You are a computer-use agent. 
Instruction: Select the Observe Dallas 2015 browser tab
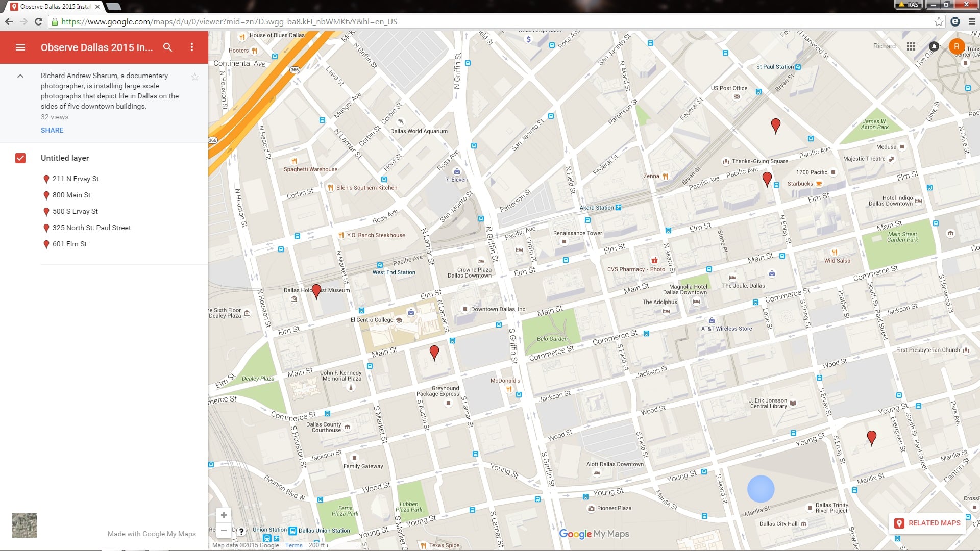pos(55,7)
